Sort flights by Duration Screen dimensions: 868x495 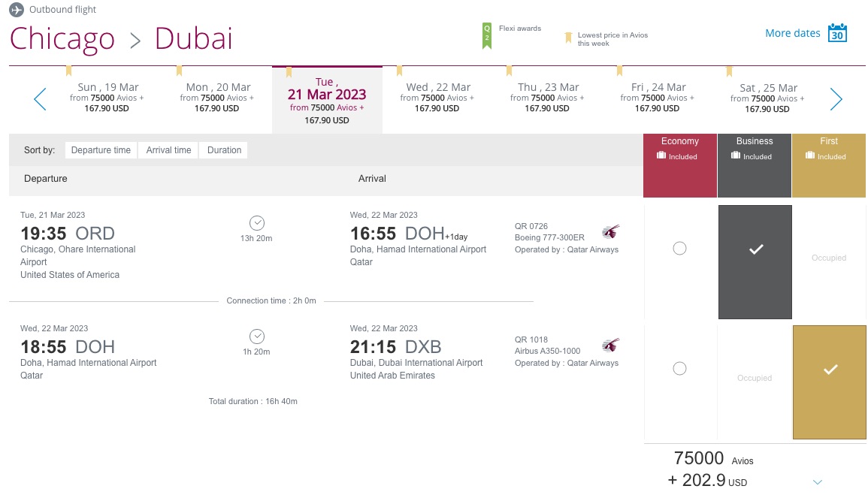(223, 149)
